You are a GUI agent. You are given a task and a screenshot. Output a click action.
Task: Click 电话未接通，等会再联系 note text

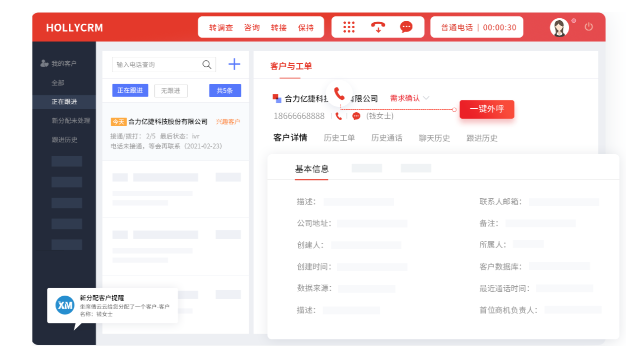(166, 146)
